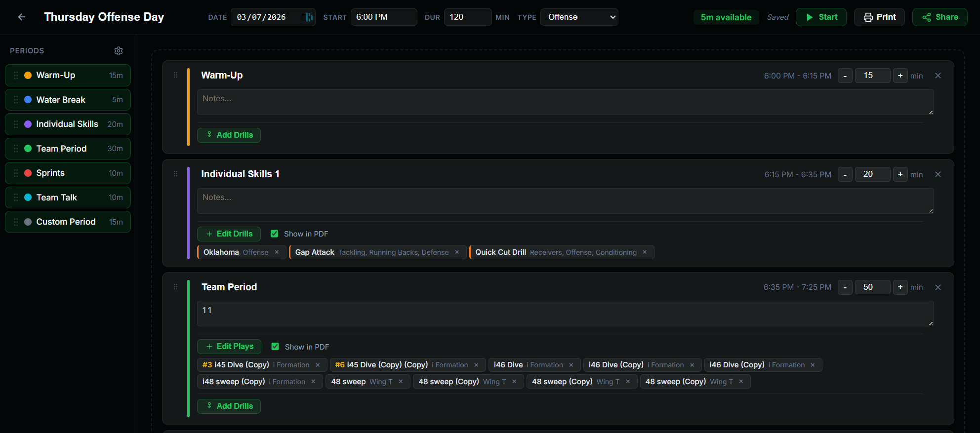Open the practice Type dropdown
The image size is (980, 433).
[x=579, y=17]
